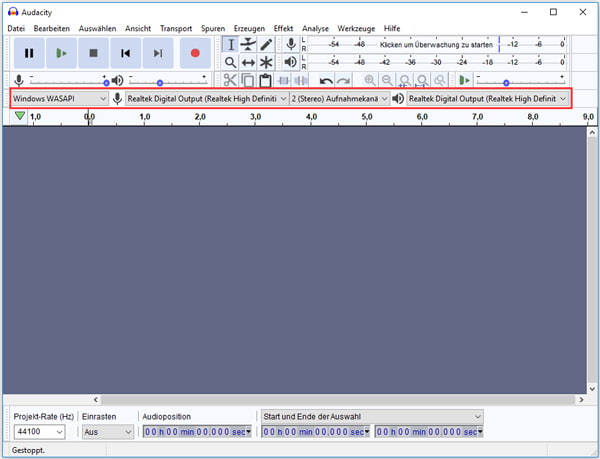This screenshot has height=459, width=600.
Task: Select the Time Shift tool
Action: coord(248,62)
